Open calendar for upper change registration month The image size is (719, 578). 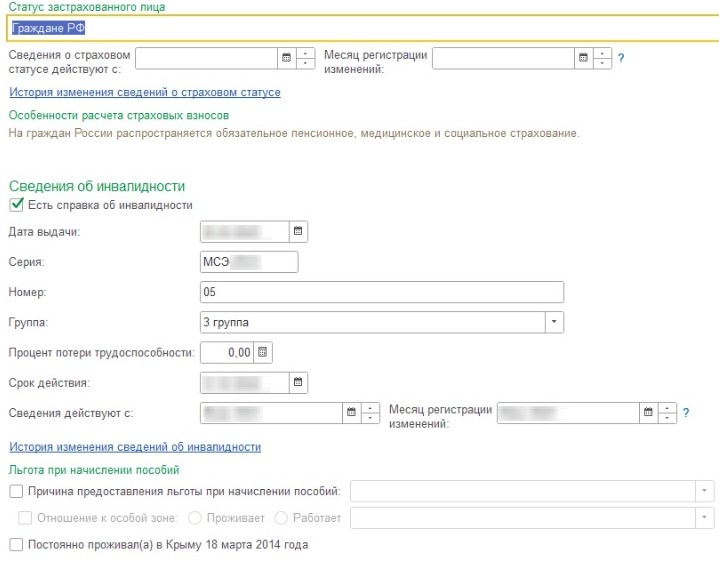(583, 58)
